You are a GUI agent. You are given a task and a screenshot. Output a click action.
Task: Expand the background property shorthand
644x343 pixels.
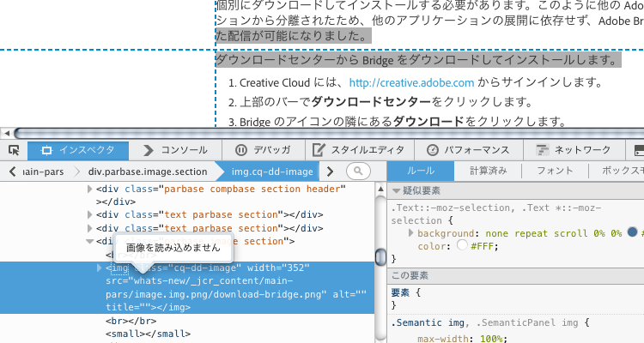(411, 232)
